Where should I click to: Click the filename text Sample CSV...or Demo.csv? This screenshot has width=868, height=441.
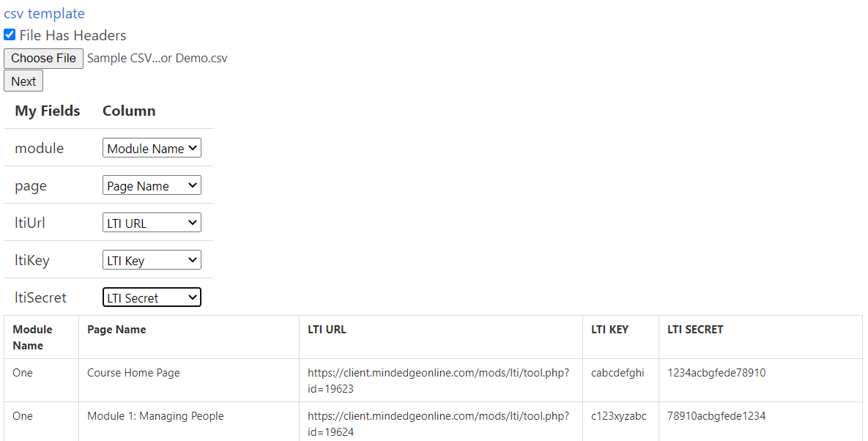click(157, 57)
